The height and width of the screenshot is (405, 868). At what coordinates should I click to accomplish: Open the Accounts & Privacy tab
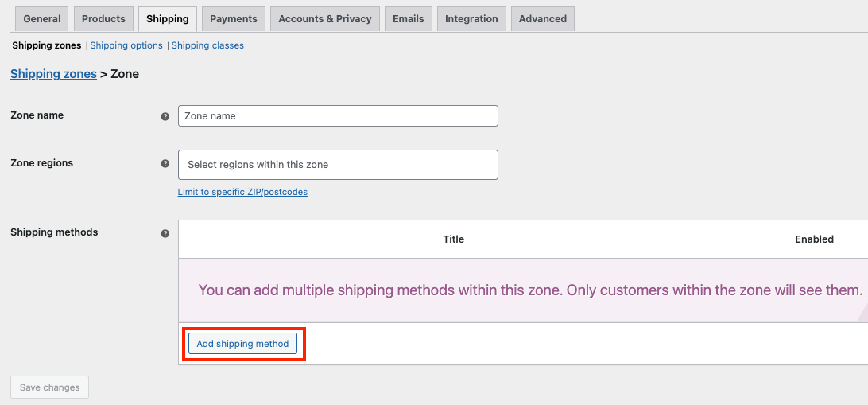325,19
